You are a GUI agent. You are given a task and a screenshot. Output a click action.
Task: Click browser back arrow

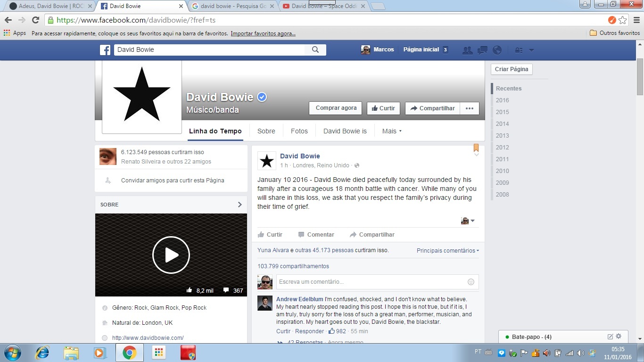point(8,20)
